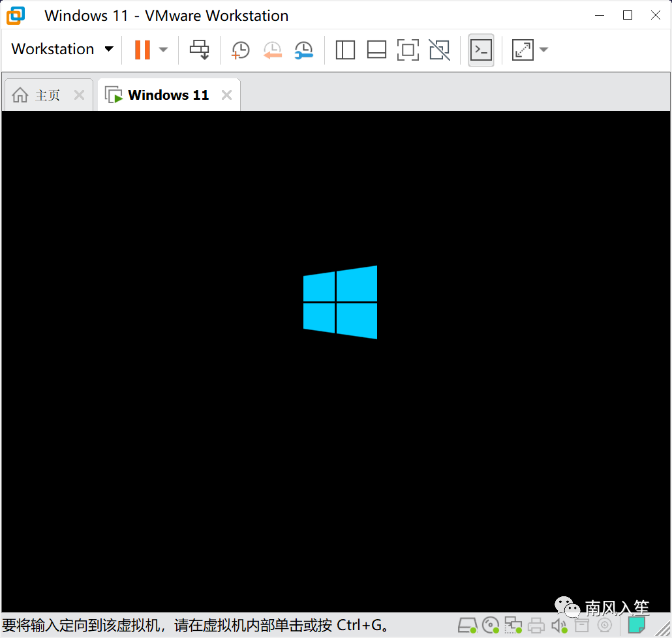Toggle the library sidebar view
672x638 pixels.
point(345,50)
